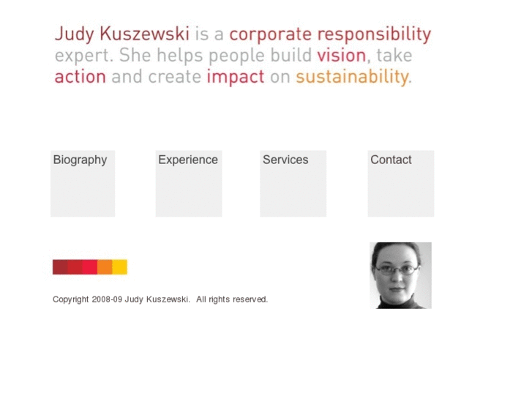Viewport: 532px width, 399px height.
Task: Click Judy Kuszewski's portrait photo
Action: point(400,275)
